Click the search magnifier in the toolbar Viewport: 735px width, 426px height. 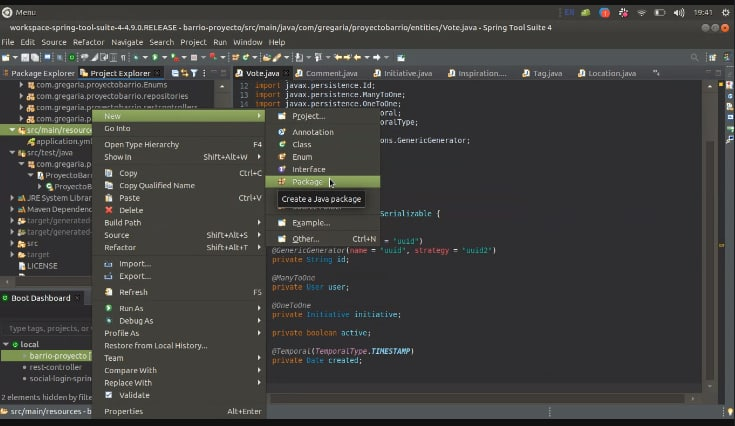click(694, 58)
